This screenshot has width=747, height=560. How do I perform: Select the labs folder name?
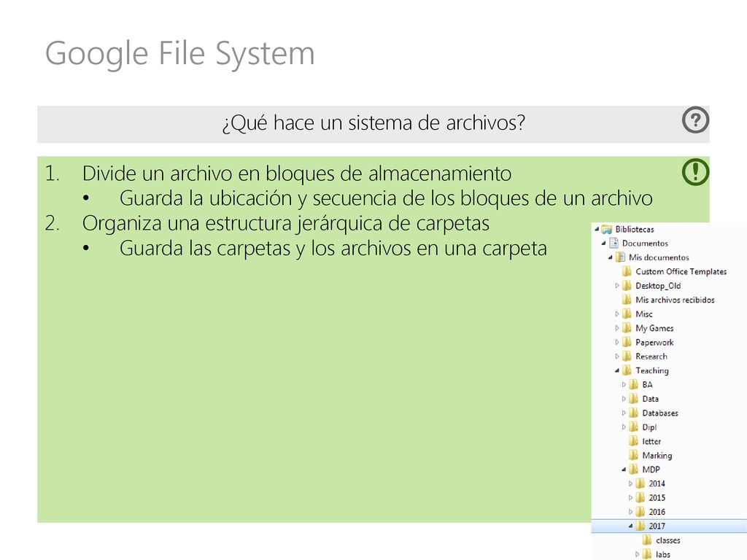coord(662,554)
